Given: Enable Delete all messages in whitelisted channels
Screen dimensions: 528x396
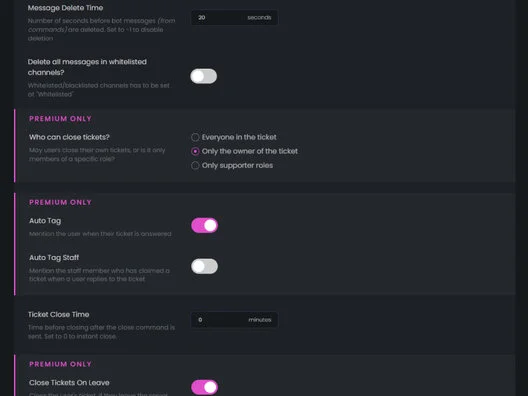Looking at the screenshot, I should [x=204, y=76].
